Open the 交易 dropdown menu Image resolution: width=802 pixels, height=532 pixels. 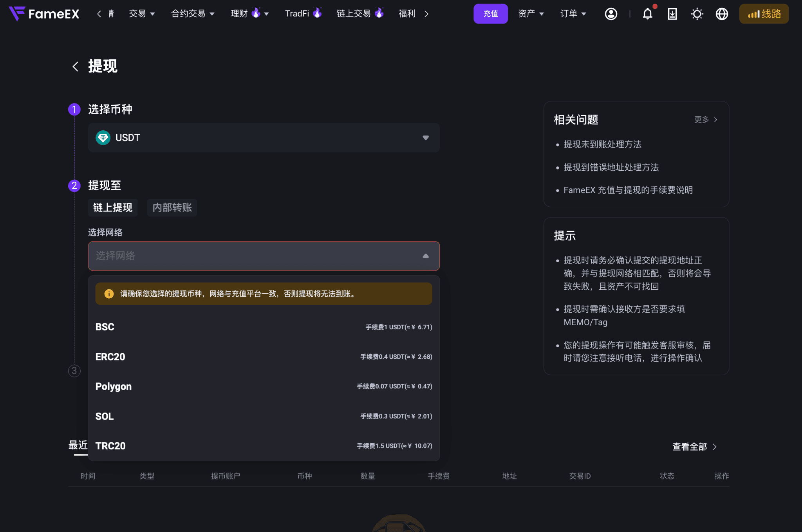(x=142, y=14)
